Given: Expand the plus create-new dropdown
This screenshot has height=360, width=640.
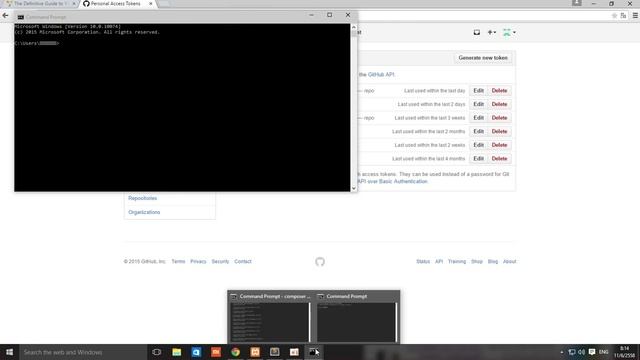Looking at the screenshot, I should coord(492,32).
